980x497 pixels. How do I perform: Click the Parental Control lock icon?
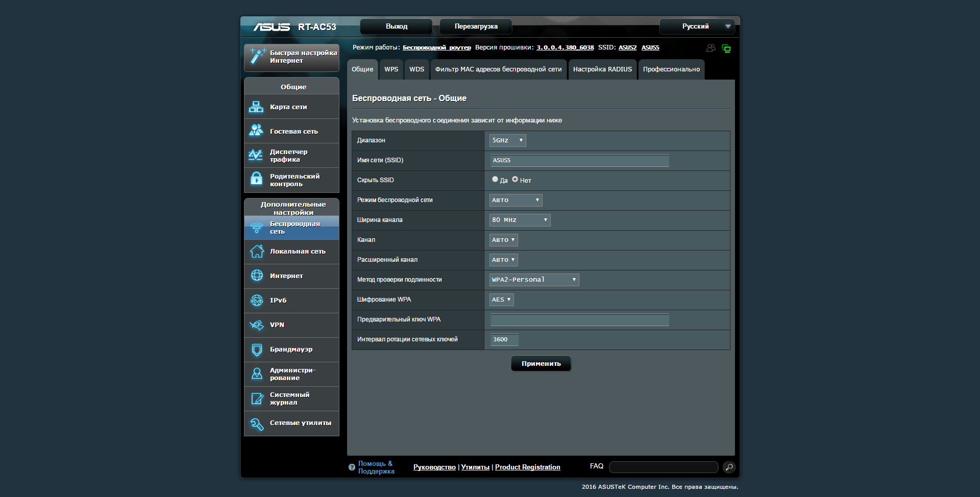point(256,180)
